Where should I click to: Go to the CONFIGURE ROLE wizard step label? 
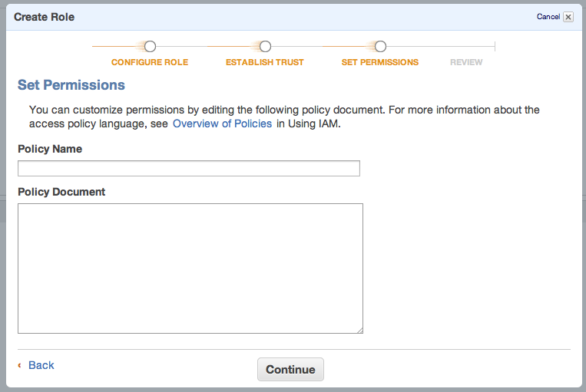click(150, 62)
